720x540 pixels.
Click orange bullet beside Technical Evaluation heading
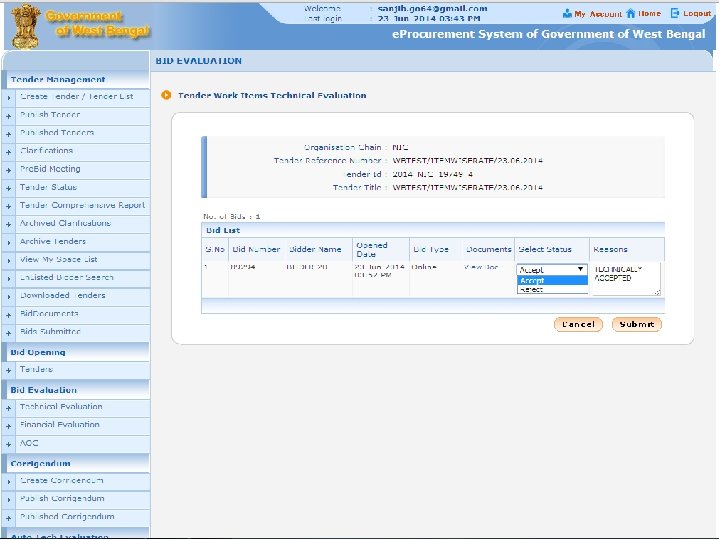[x=166, y=95]
